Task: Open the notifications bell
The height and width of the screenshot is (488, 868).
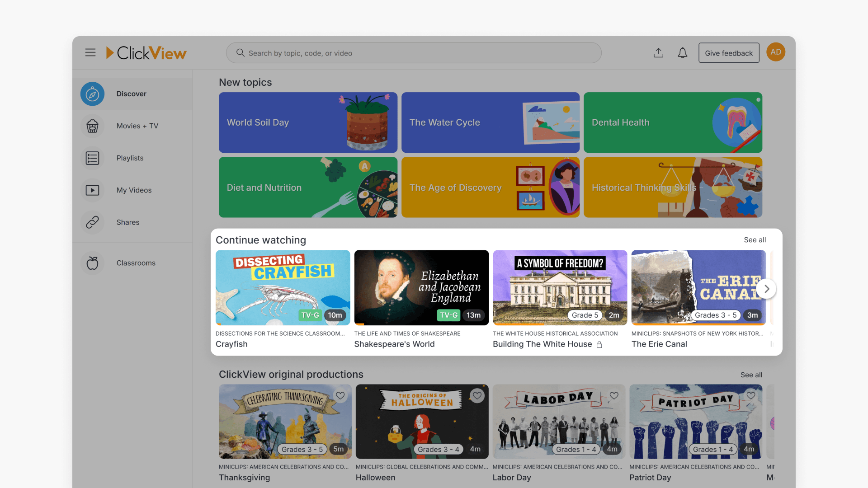Action: coord(682,52)
